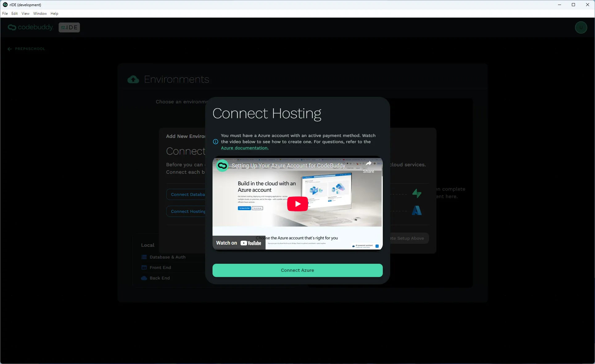Select Front End under Local
Image resolution: width=595 pixels, height=364 pixels.
click(160, 268)
